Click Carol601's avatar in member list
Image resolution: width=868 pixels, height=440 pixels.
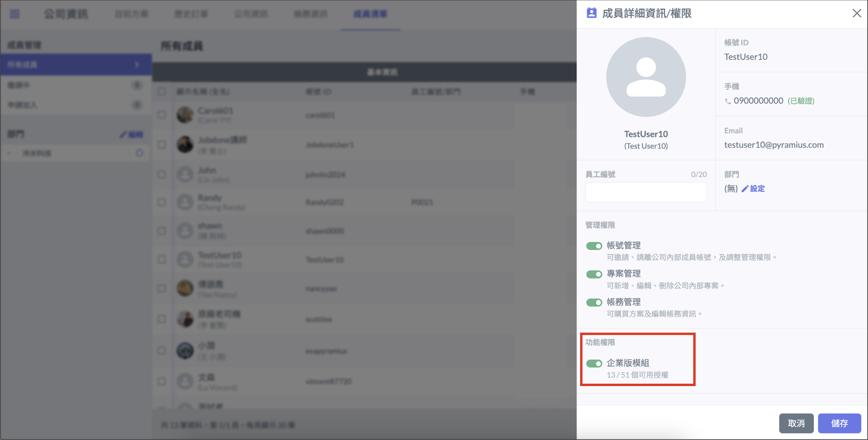click(185, 115)
